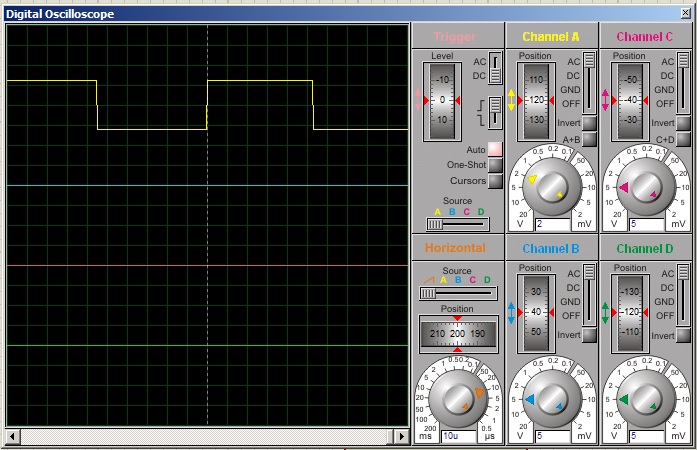Click the orange pointer on timebase dial
The width and height of the screenshot is (697, 450).
[x=479, y=393]
